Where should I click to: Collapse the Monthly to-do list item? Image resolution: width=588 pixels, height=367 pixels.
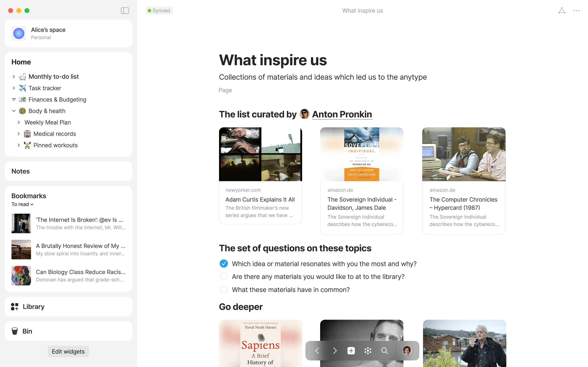[13, 76]
